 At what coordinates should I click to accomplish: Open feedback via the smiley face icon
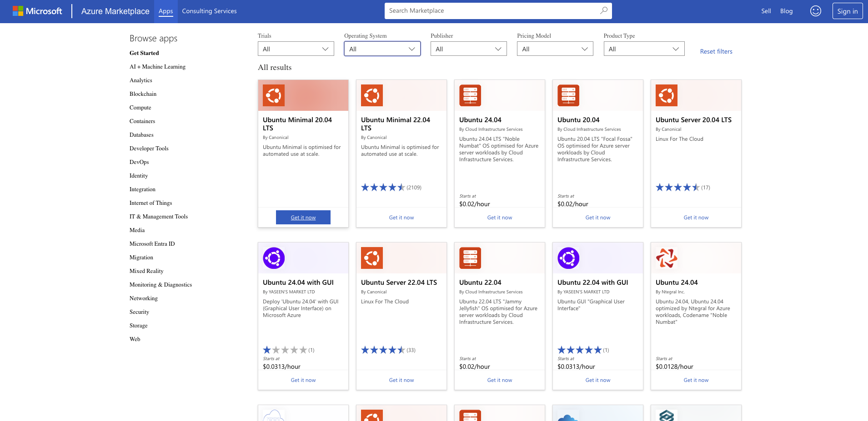click(x=816, y=11)
